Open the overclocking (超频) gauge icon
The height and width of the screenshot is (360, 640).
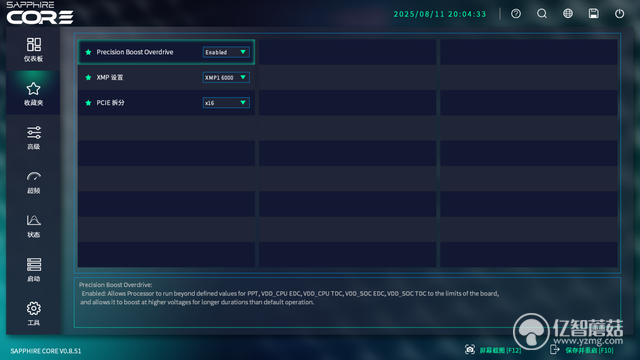[33, 176]
